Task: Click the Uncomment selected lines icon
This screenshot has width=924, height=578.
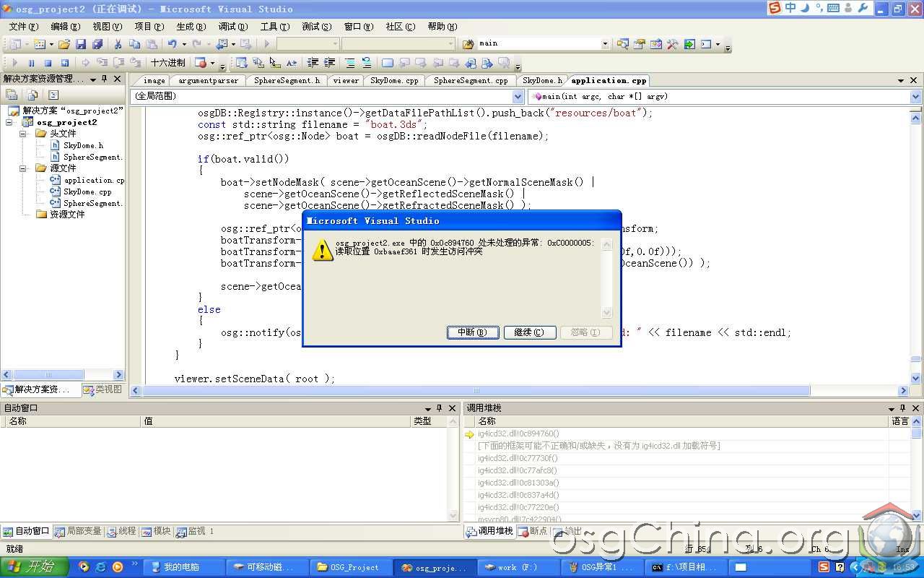Action: [366, 63]
